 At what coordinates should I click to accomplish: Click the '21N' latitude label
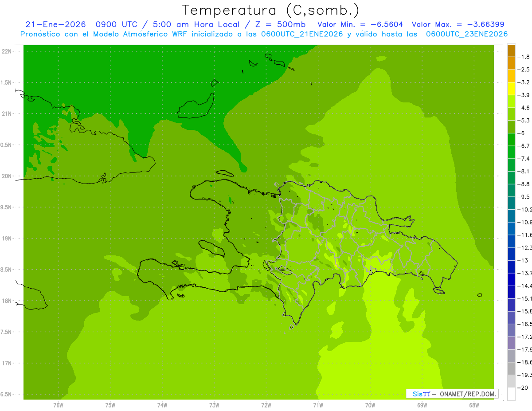[6, 114]
